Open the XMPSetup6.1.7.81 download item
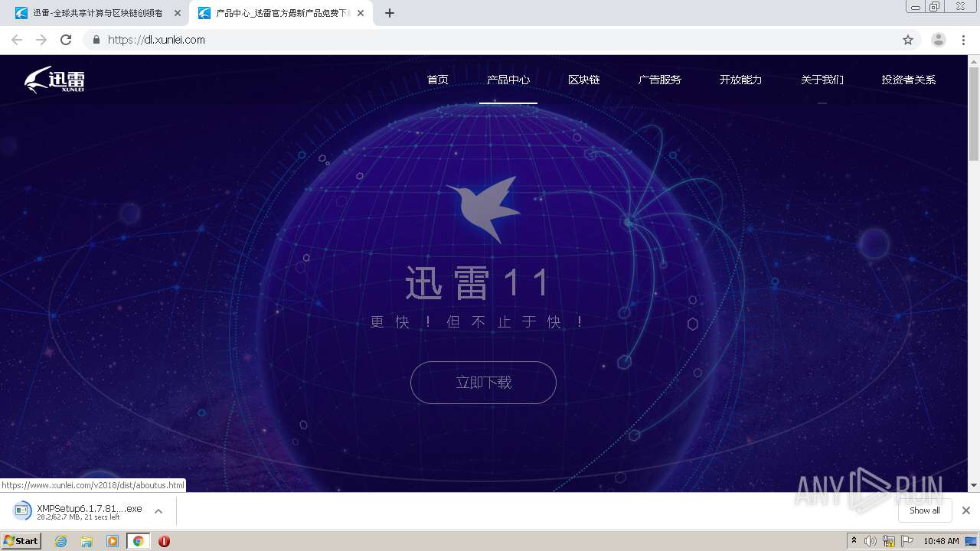 point(90,511)
